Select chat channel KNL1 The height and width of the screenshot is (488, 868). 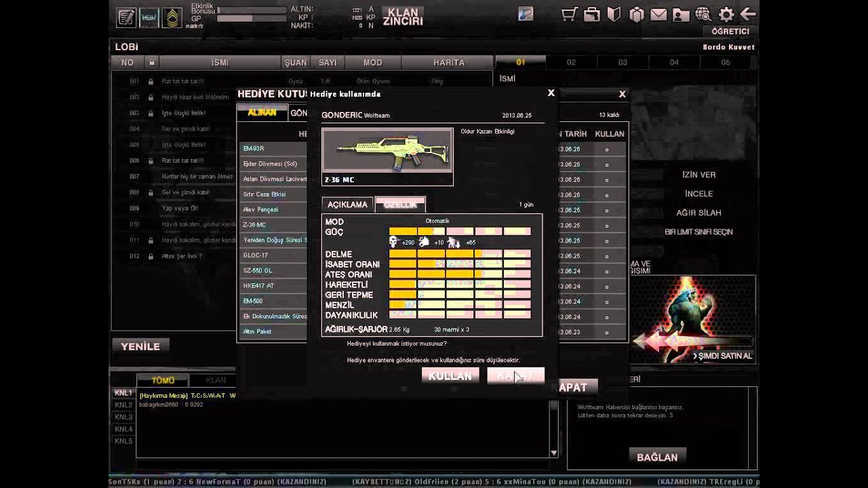123,393
